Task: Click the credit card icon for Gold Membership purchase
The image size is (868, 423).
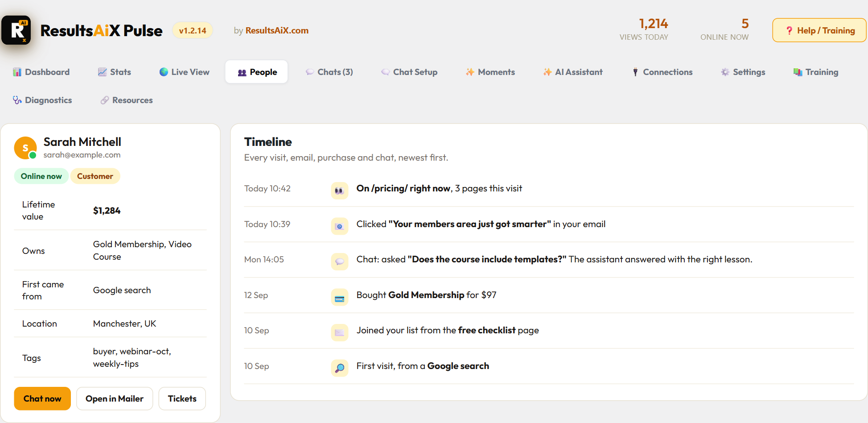Action: pyautogui.click(x=339, y=297)
